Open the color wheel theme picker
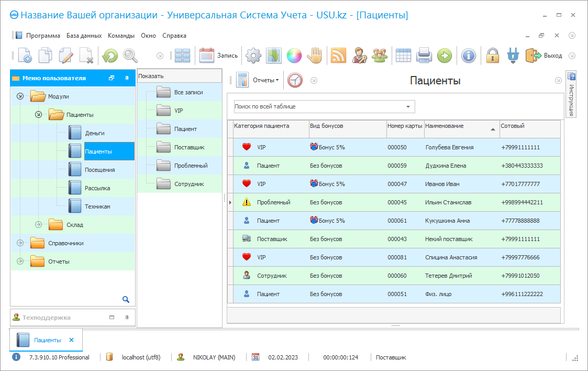Screen dimensions: 588x371 click(x=294, y=56)
